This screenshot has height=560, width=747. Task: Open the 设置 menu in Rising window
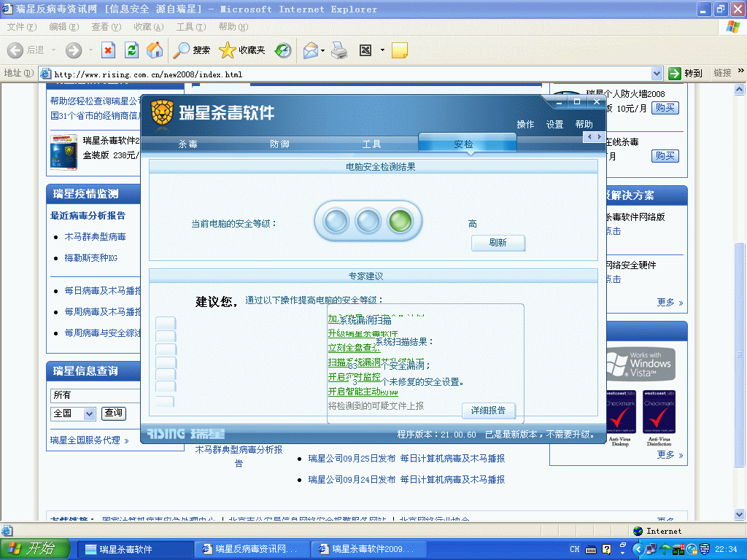coord(554,124)
